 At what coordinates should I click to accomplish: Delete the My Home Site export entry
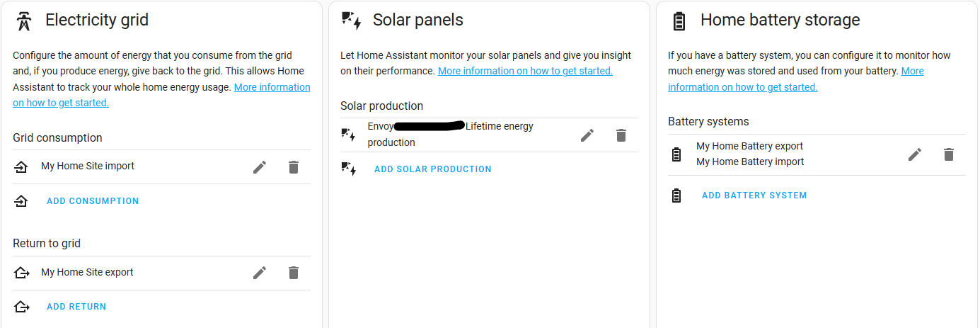click(x=294, y=273)
